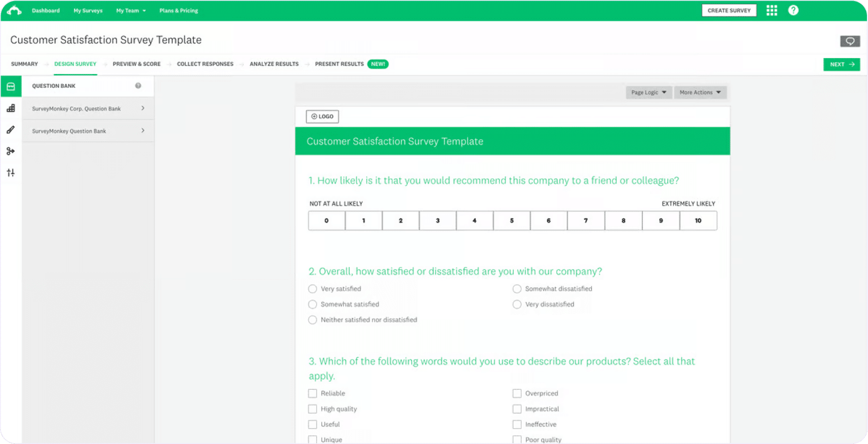Open the Builder sidebar icon
The width and height of the screenshot is (868, 444).
coord(11,108)
